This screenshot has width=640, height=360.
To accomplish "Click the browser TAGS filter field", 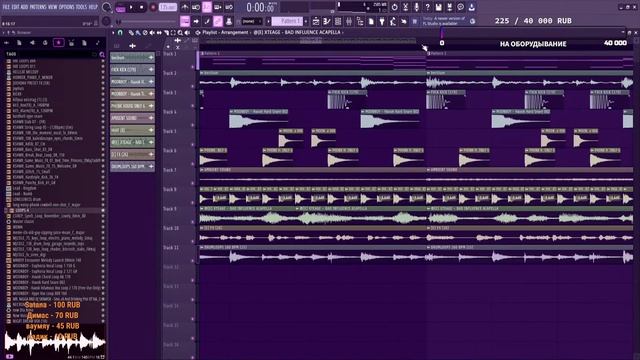I will coord(51,54).
